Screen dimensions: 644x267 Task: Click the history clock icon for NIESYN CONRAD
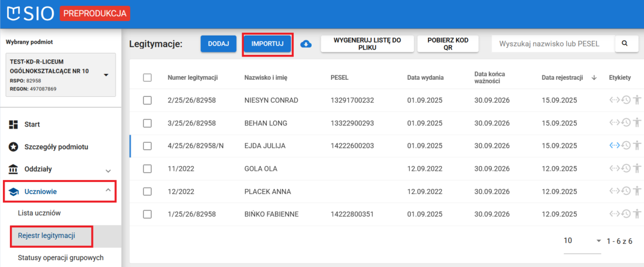tap(625, 100)
